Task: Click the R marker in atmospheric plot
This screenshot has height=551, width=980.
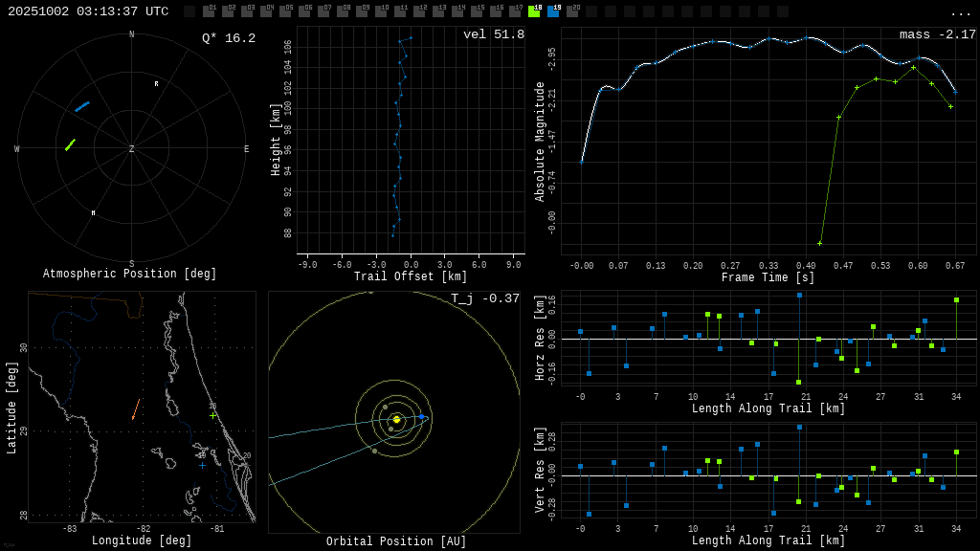Action: pyautogui.click(x=156, y=84)
